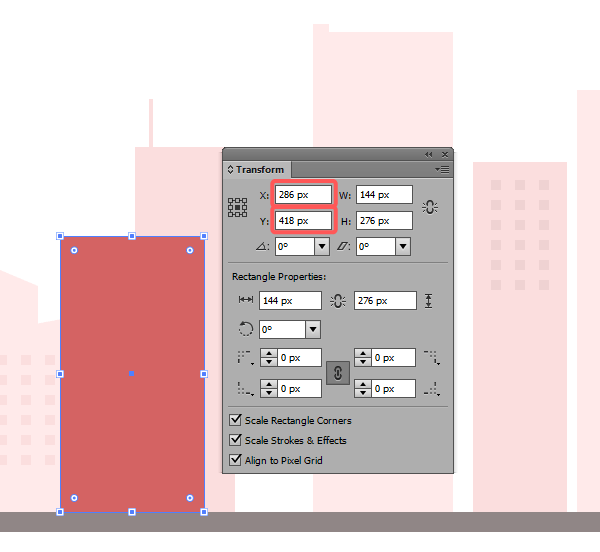
Task: Click the top-right corner radius value field
Action: [x=393, y=358]
